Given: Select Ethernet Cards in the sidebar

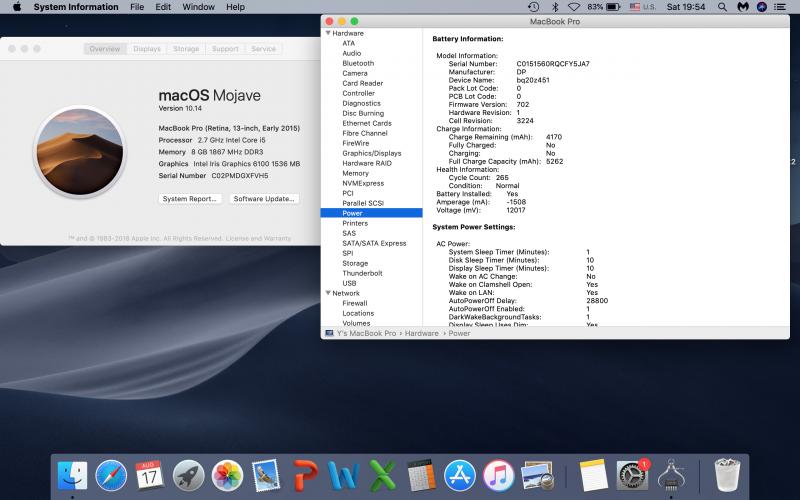Looking at the screenshot, I should click(367, 123).
